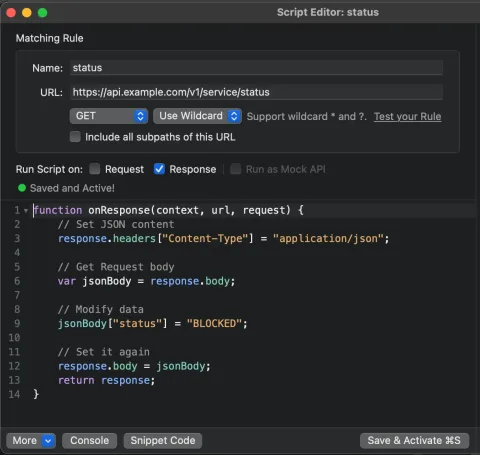The width and height of the screenshot is (480, 455).
Task: Place cursor on the BLOCKED string in code
Action: tap(214, 323)
